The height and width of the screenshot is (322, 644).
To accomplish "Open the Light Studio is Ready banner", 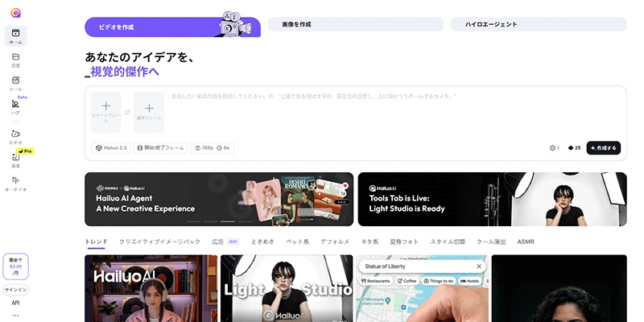I will pyautogui.click(x=492, y=199).
